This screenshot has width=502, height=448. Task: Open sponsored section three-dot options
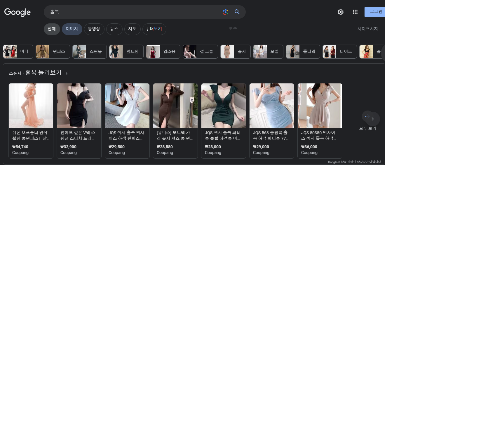click(67, 73)
